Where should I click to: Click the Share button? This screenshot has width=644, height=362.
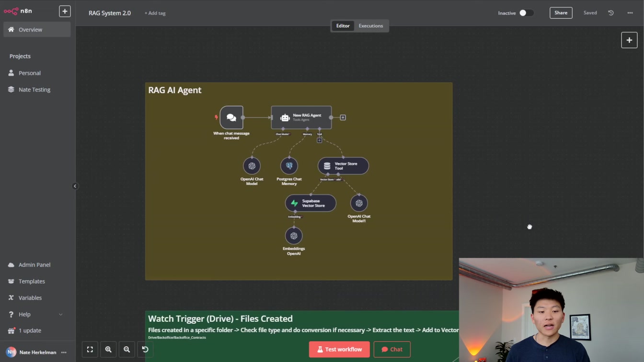coord(561,13)
